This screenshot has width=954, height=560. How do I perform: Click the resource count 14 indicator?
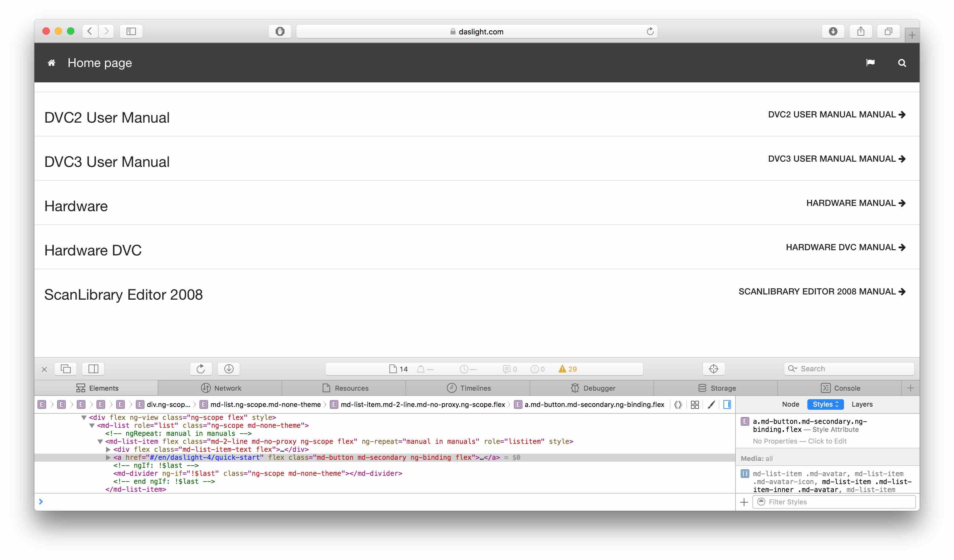[399, 369]
